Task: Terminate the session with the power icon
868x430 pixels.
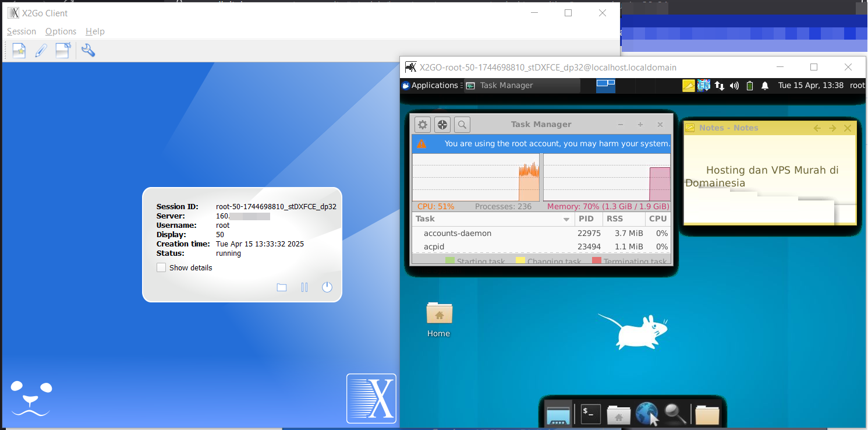Action: (327, 287)
